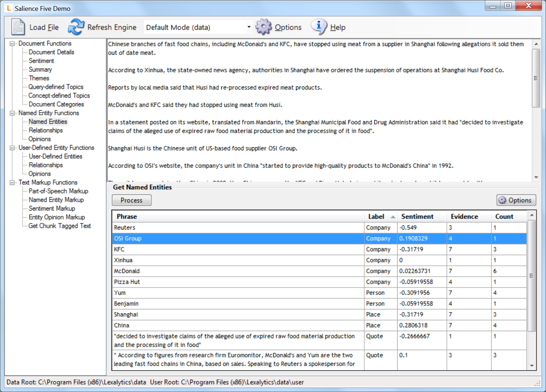
Task: Select the Shanghai place row
Action: click(319, 315)
